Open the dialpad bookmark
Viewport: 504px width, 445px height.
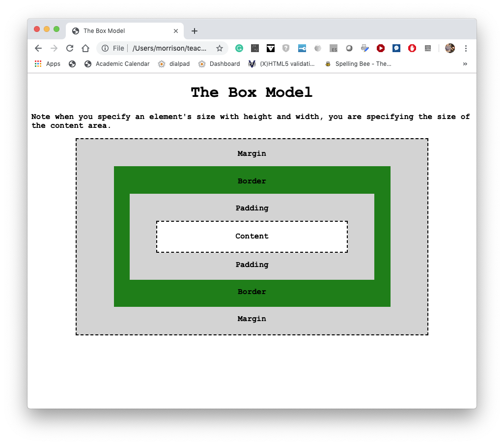[174, 64]
